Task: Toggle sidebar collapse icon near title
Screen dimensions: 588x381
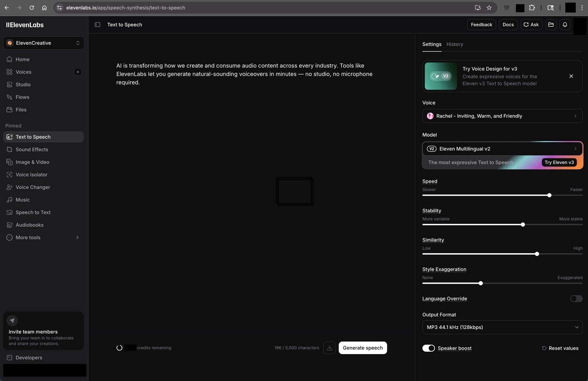Action: click(x=97, y=25)
